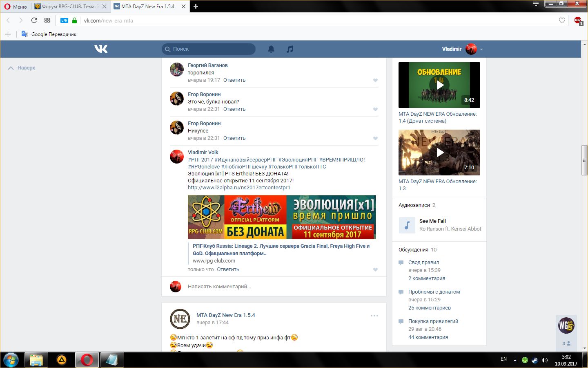Open Google Переводчик bookmark
The height and width of the screenshot is (368, 588).
[49, 34]
